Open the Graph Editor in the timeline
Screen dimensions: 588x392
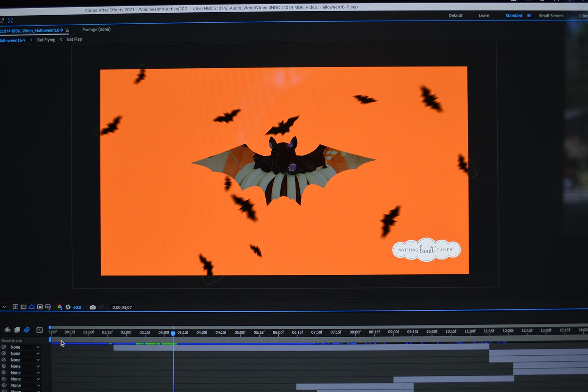point(40,330)
